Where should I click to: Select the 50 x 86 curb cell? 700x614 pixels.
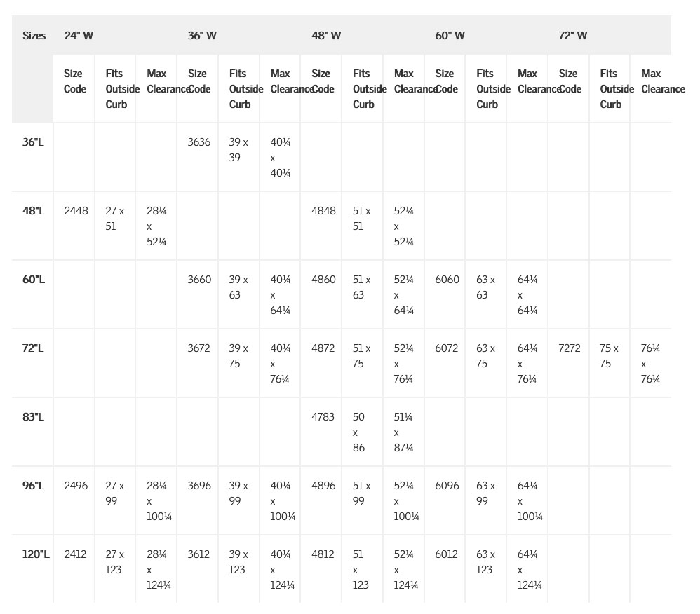coord(359,432)
